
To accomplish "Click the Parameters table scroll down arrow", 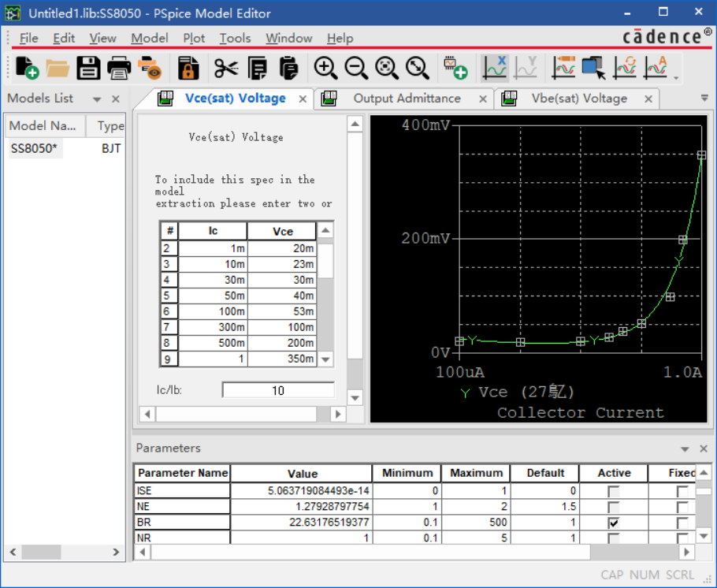I will 704,536.
